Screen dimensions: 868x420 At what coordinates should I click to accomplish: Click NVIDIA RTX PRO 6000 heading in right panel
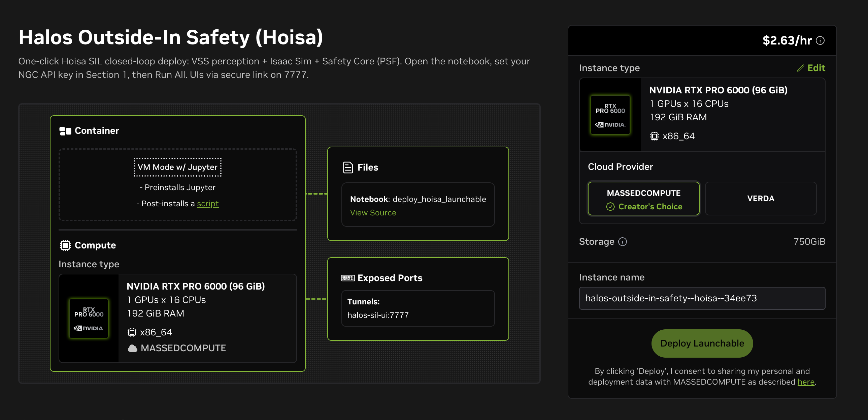pyautogui.click(x=719, y=90)
